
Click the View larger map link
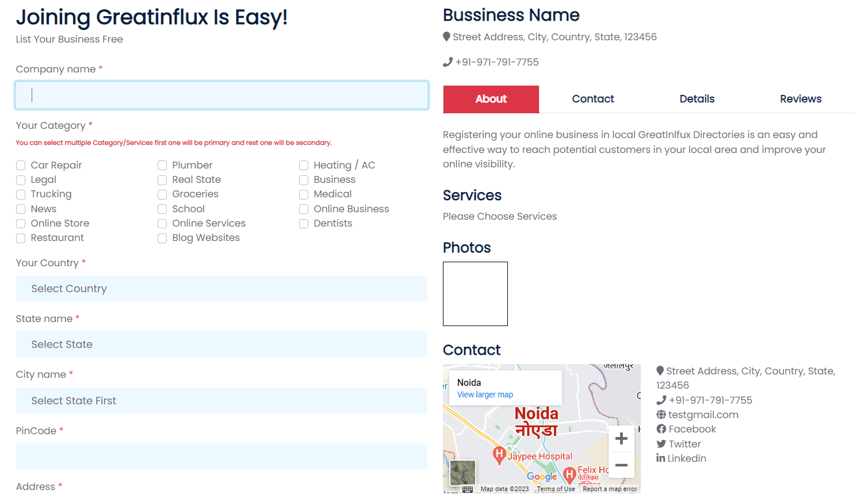485,394
